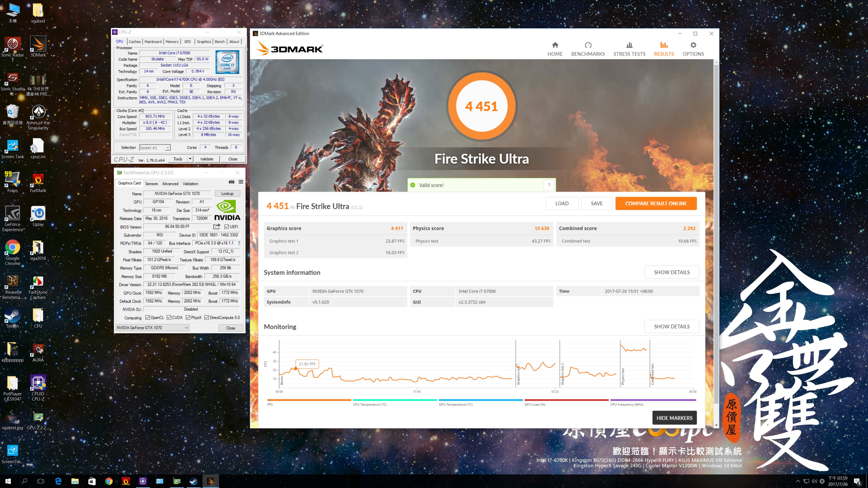868x488 pixels.
Task: Click the GPU-Z screenshot camera icon
Action: coord(231,182)
